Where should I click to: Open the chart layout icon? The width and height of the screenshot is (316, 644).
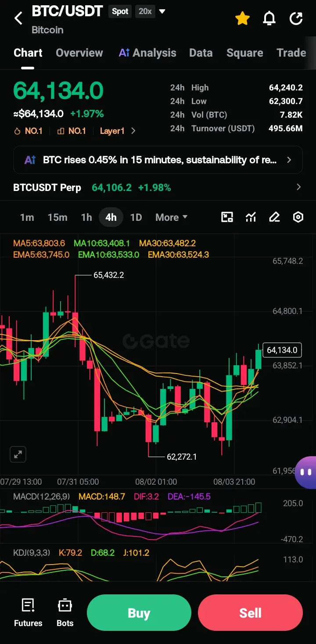(227, 217)
